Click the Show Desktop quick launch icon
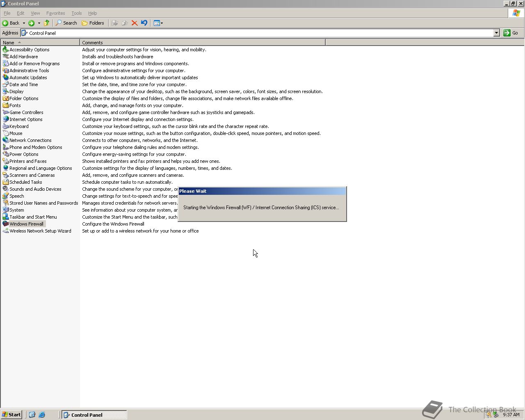The width and height of the screenshot is (525, 420). (32, 415)
